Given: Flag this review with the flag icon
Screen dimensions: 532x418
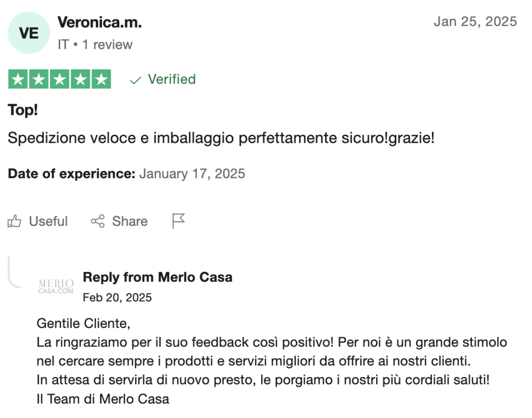Looking at the screenshot, I should click(178, 221).
